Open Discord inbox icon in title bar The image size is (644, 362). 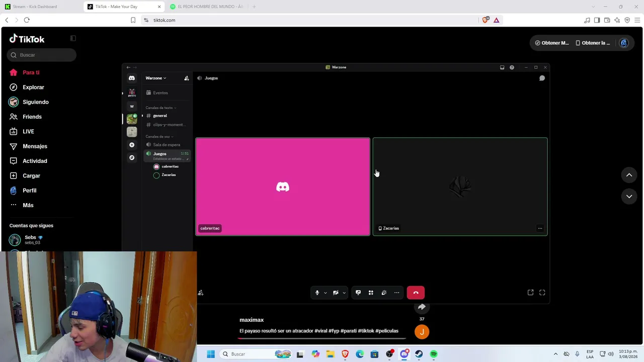(502, 67)
